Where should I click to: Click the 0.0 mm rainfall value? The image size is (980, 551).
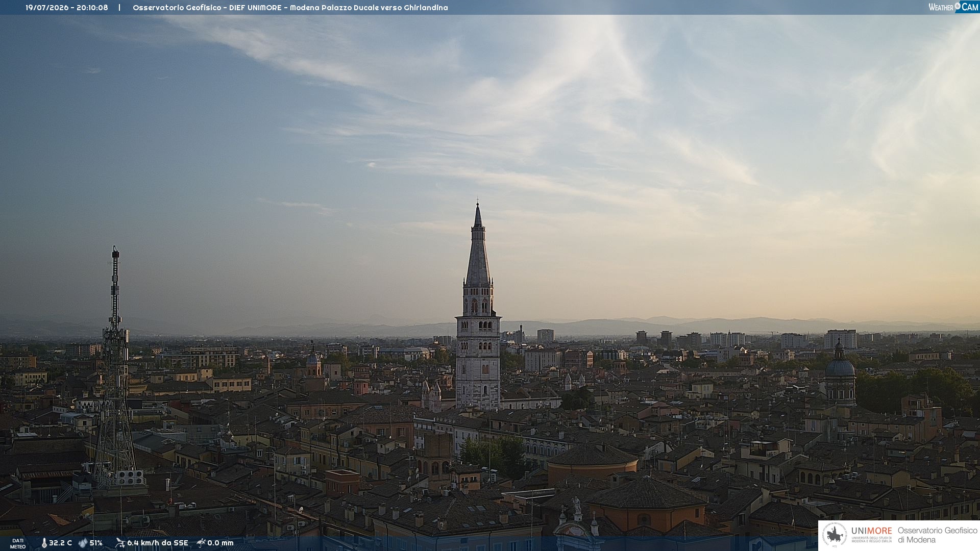(220, 543)
